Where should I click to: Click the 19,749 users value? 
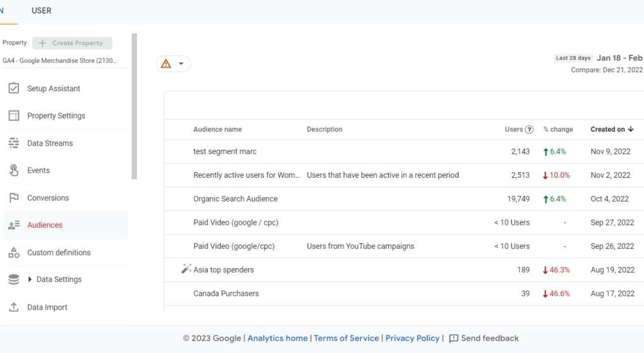pos(518,199)
